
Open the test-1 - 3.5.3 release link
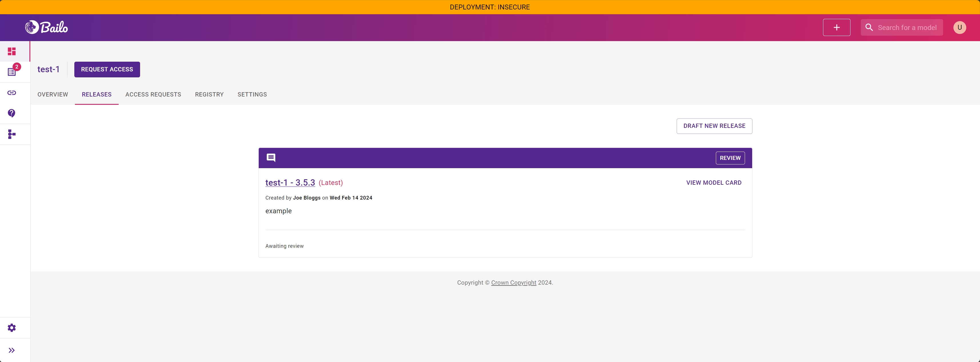[x=290, y=182]
